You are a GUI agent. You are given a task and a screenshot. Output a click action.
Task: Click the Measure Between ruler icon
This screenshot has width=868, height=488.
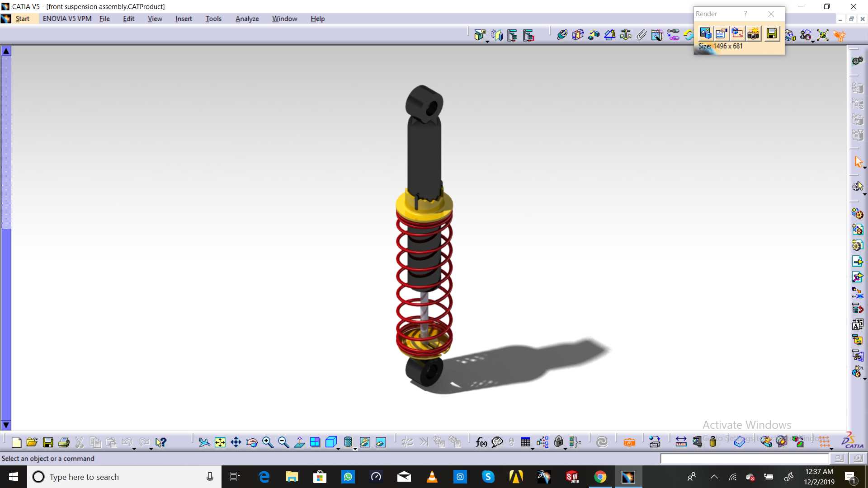coord(681,442)
